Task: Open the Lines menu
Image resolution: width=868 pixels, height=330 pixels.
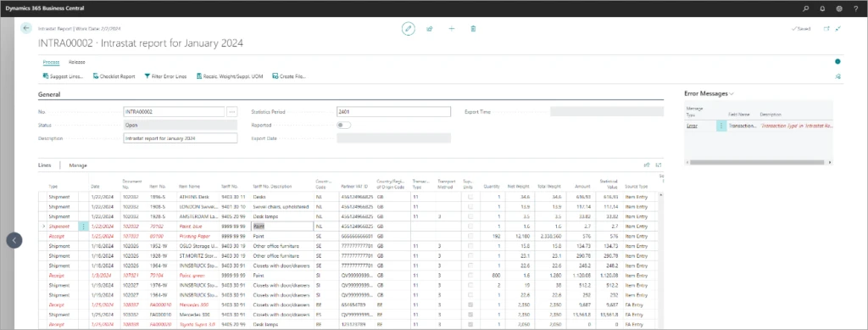Action: tap(44, 165)
